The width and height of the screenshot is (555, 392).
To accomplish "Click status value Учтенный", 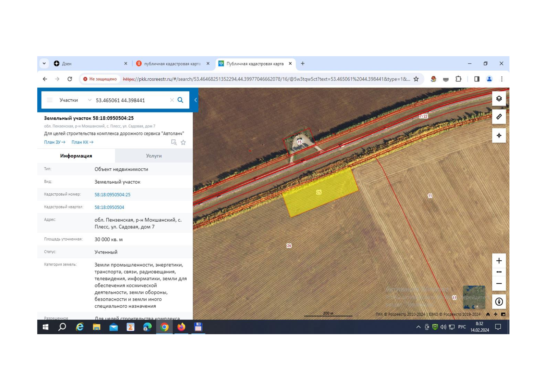I will point(106,252).
